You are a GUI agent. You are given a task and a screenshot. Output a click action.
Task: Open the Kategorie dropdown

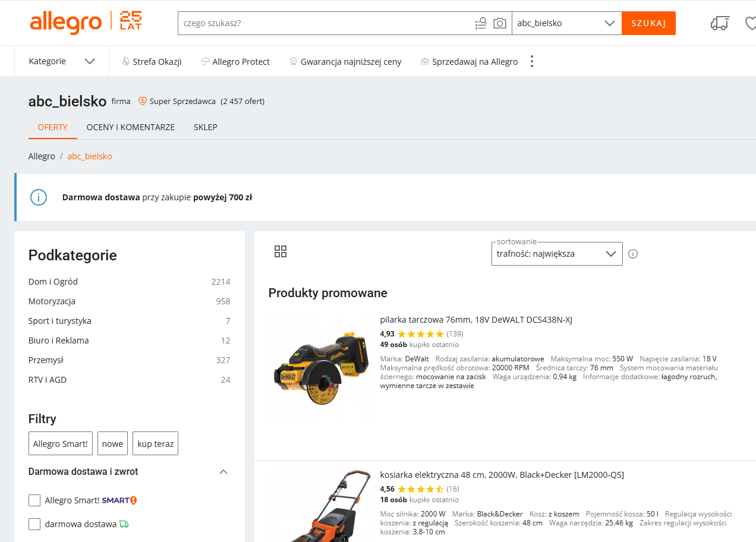click(62, 61)
